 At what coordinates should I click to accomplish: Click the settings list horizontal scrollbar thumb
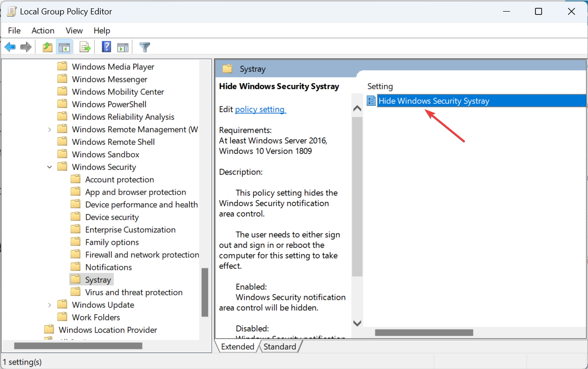click(x=424, y=332)
